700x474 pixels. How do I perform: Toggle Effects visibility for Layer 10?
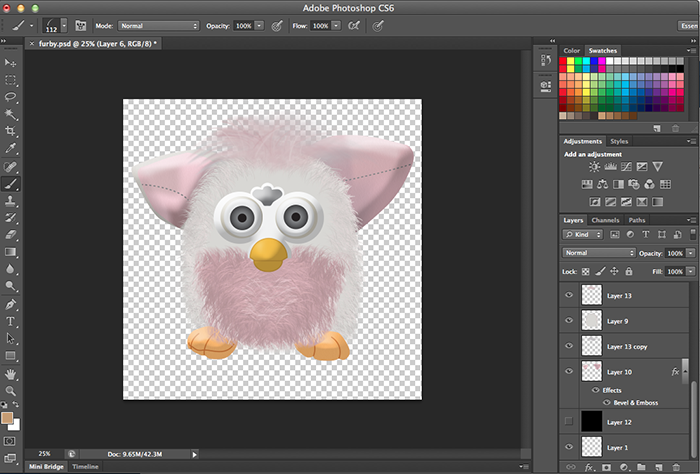596,390
